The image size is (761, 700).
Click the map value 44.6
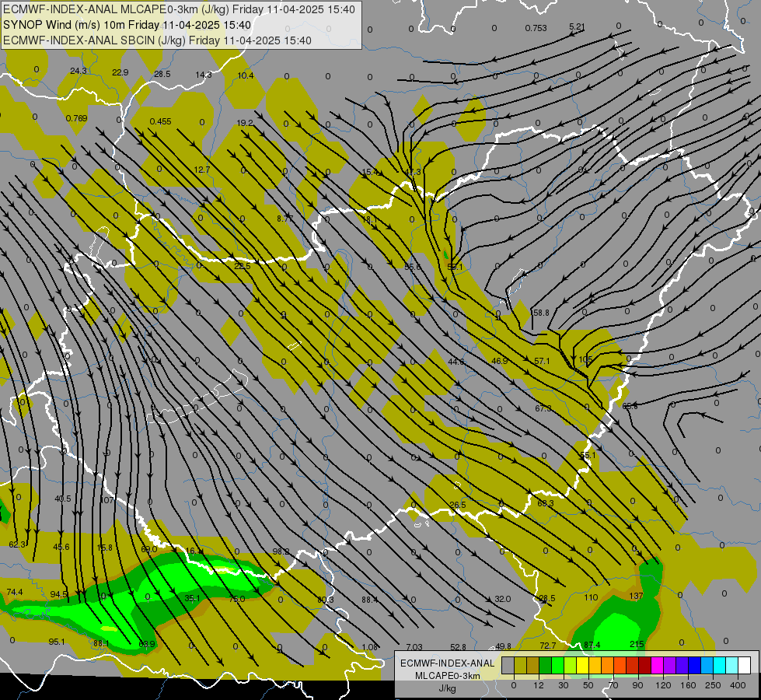point(456,362)
